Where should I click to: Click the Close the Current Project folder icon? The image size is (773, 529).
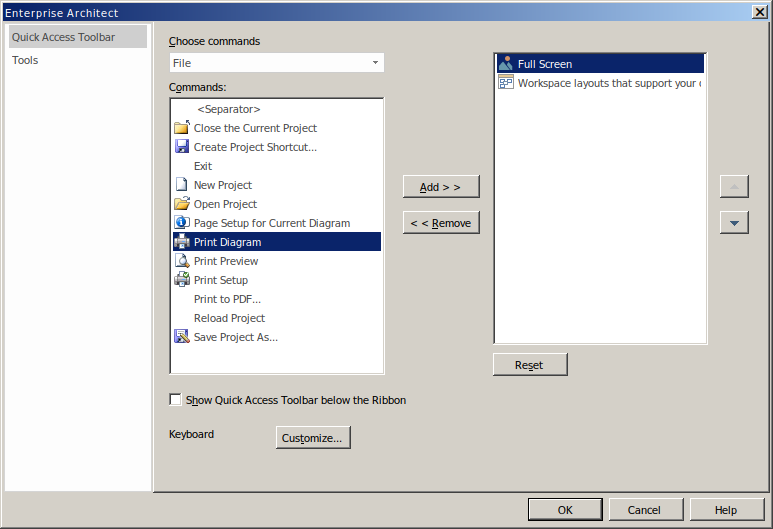pyautogui.click(x=181, y=128)
